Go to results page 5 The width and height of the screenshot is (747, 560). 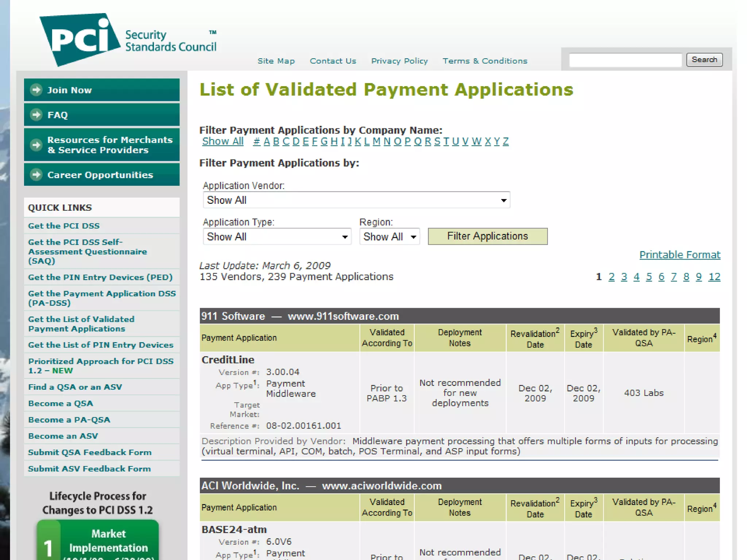[649, 277]
